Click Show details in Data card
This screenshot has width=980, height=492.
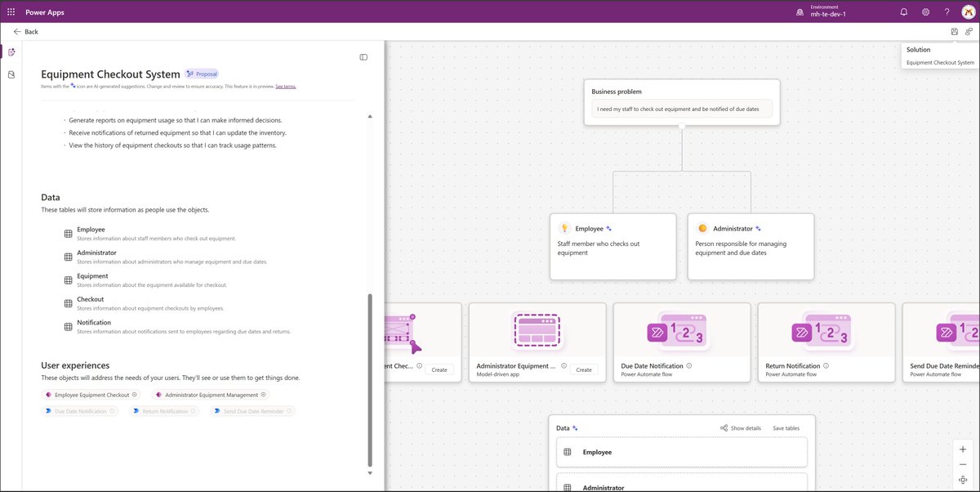click(x=740, y=428)
